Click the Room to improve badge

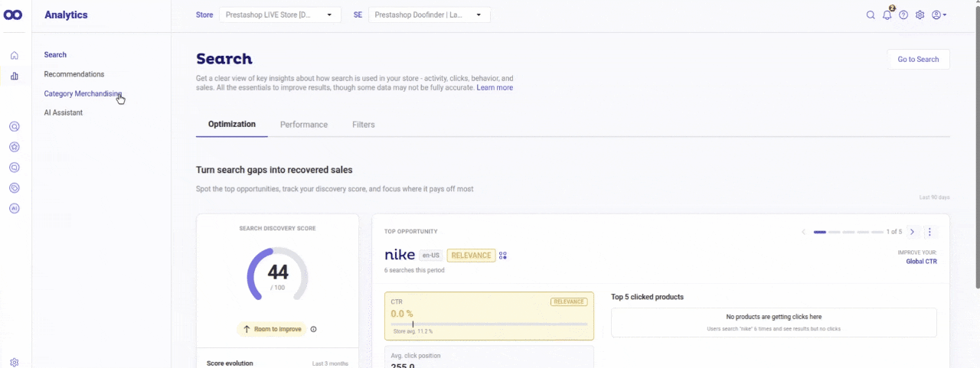tap(271, 329)
